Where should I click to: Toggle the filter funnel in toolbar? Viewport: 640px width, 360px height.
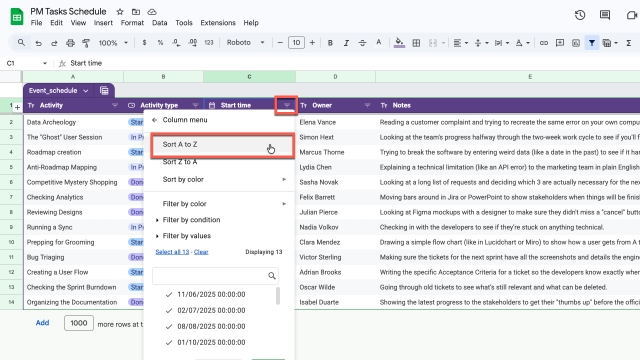pyautogui.click(x=592, y=43)
